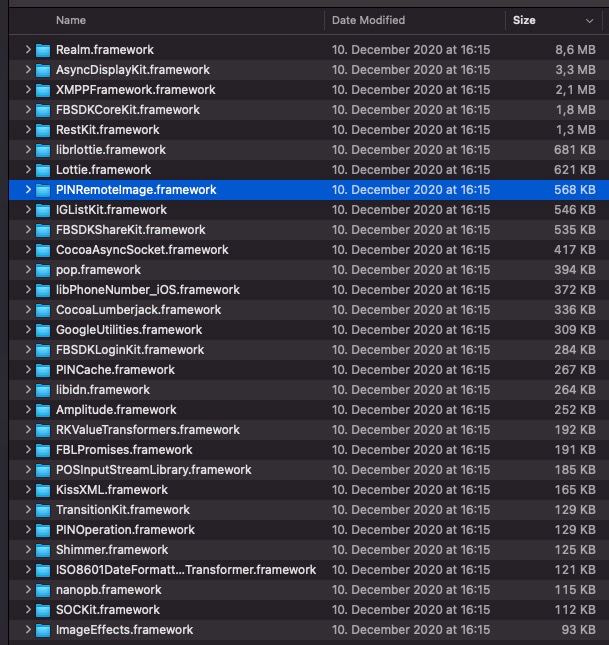Select the nanopb.framework file name

[x=109, y=589]
